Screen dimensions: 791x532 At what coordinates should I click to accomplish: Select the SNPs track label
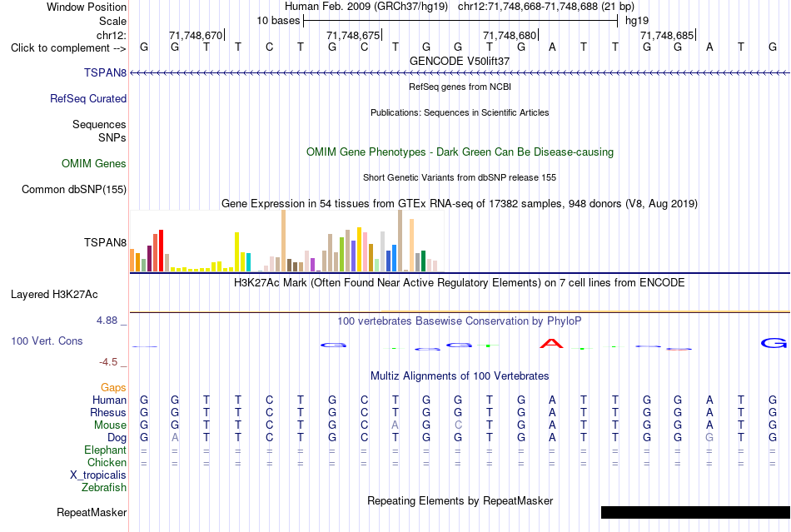click(112, 137)
